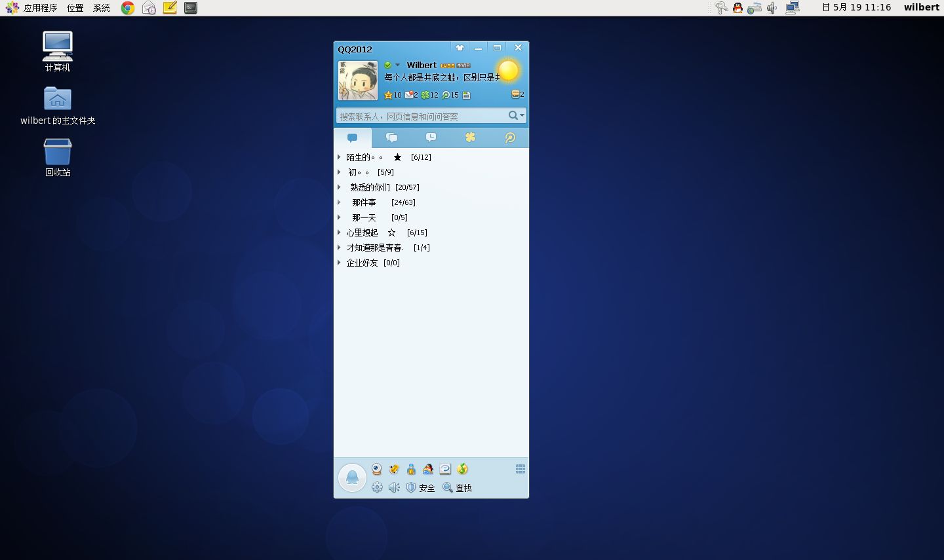
Task: Click the keyboard input method tray icon
Action: [x=755, y=8]
